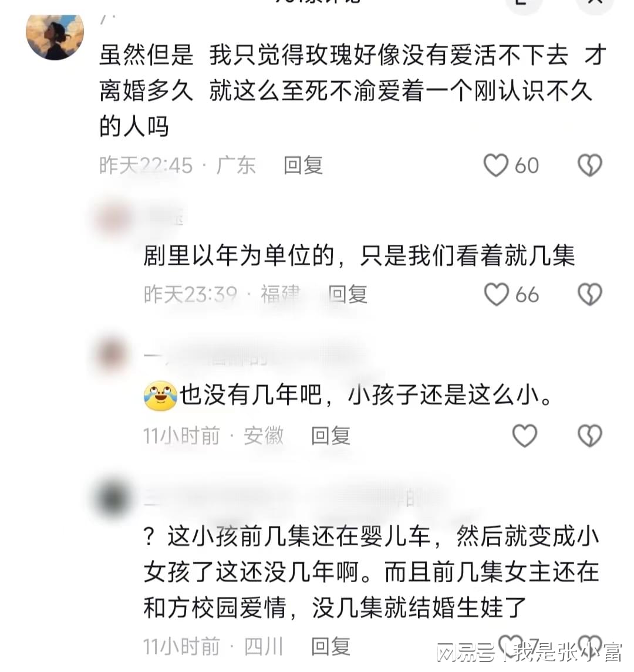Reply to the Sichuan comment
This screenshot has height=672, width=634.
pyautogui.click(x=331, y=646)
